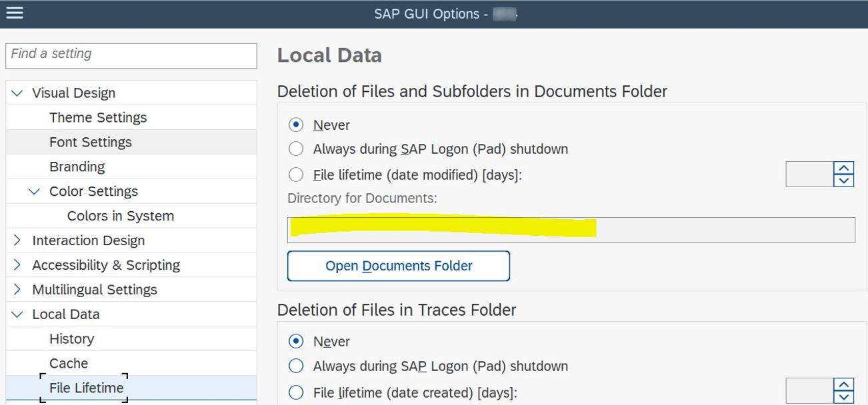Select File Lifetime in the tree
The height and width of the screenshot is (405, 868).
tap(87, 388)
